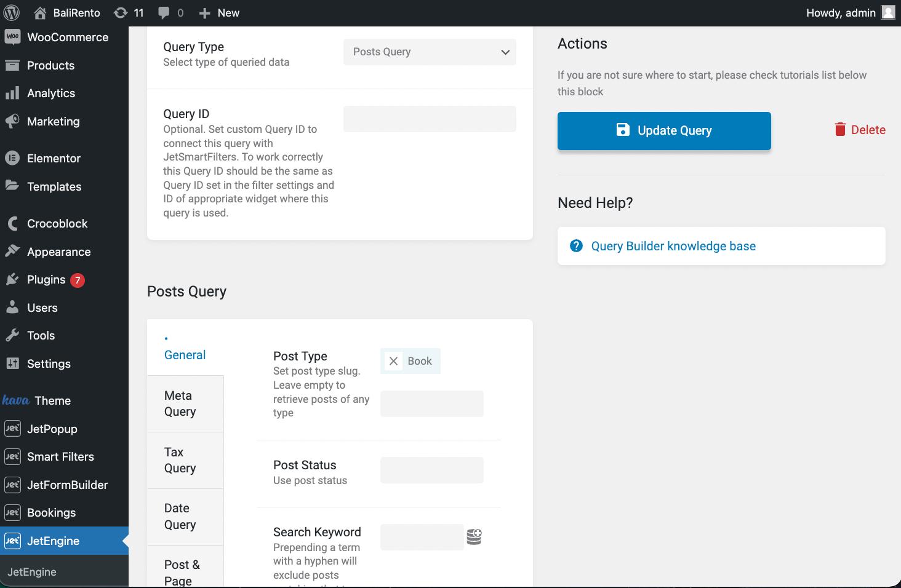Open the Templates menu item label
This screenshot has height=588, width=901.
click(54, 186)
